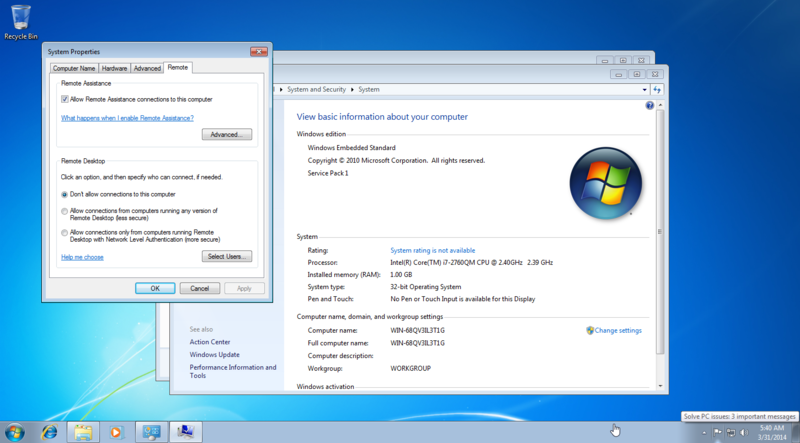Select Network Level Authentication connections option
The height and width of the screenshot is (443, 800).
(64, 233)
